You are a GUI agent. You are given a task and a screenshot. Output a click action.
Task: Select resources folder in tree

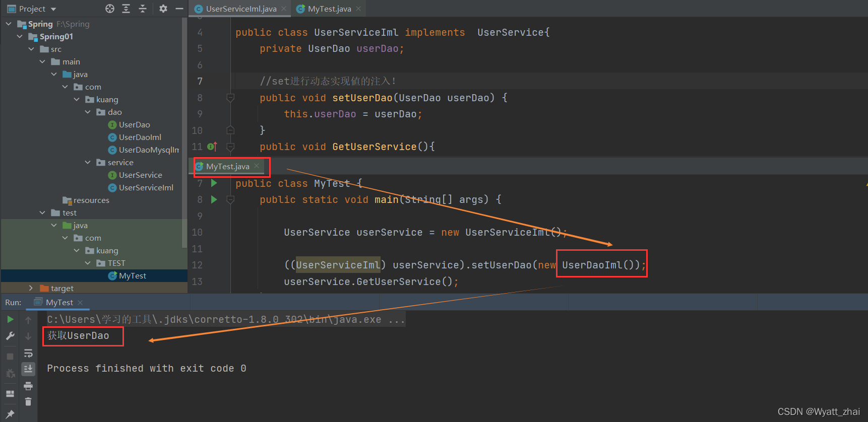86,200
